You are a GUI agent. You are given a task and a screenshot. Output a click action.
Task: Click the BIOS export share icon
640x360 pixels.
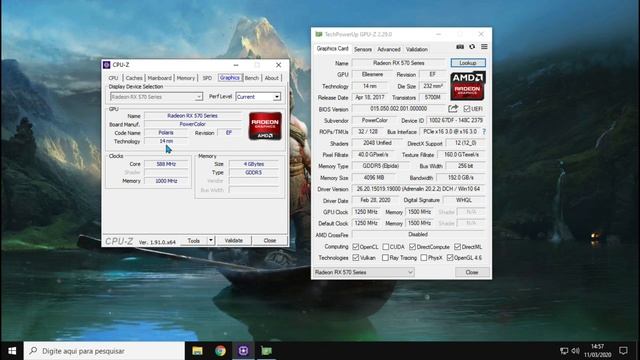tap(453, 109)
